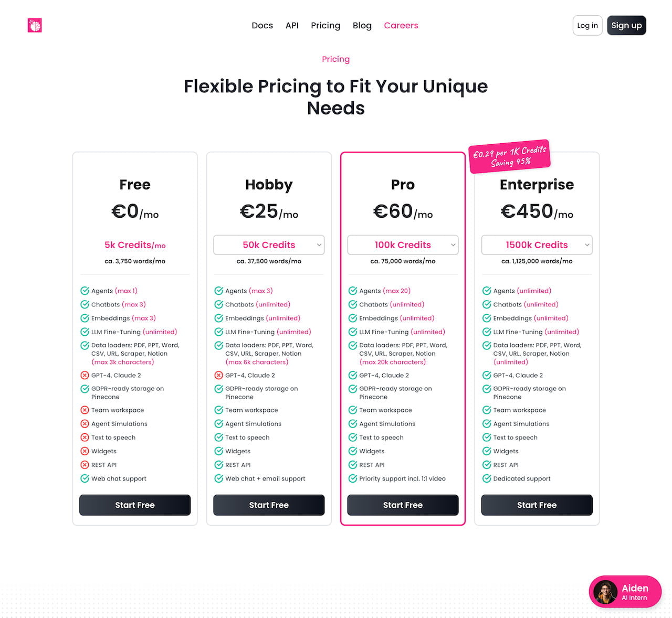Click the pink brain logo icon

tap(35, 25)
